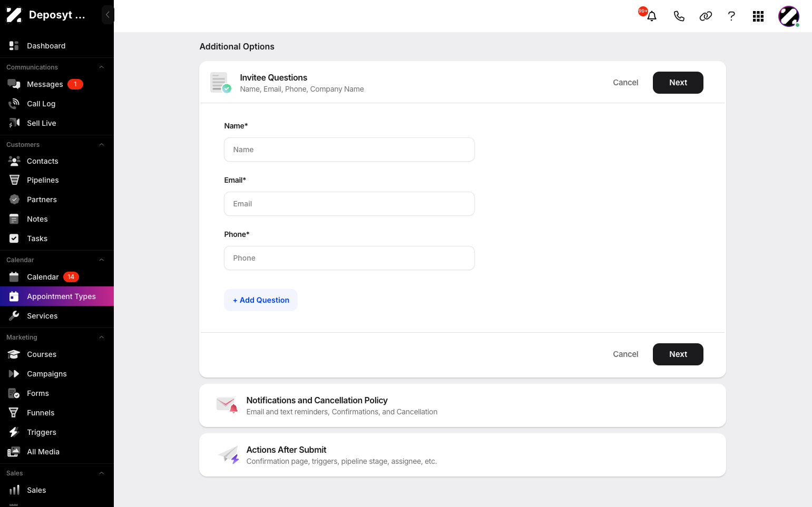Image resolution: width=812 pixels, height=507 pixels.
Task: Click the All Media icon
Action: click(14, 452)
